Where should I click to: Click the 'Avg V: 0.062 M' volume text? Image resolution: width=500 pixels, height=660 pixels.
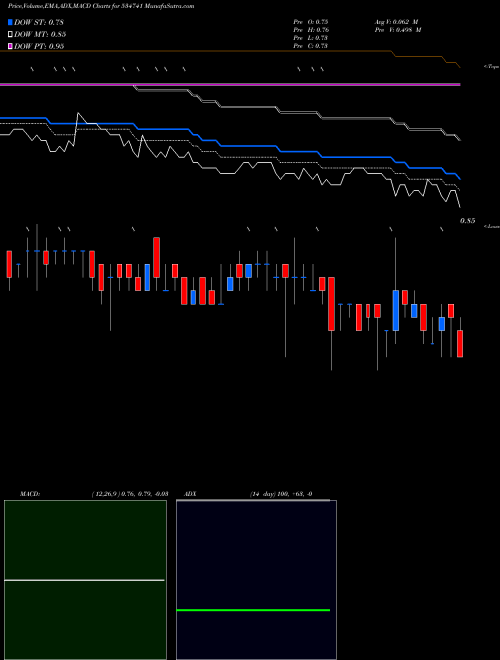click(x=396, y=22)
